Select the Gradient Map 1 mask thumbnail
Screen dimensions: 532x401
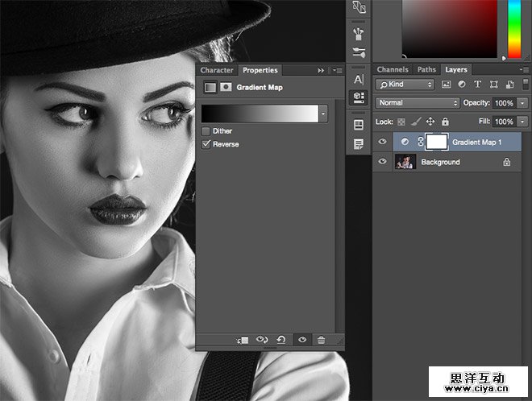coord(436,142)
